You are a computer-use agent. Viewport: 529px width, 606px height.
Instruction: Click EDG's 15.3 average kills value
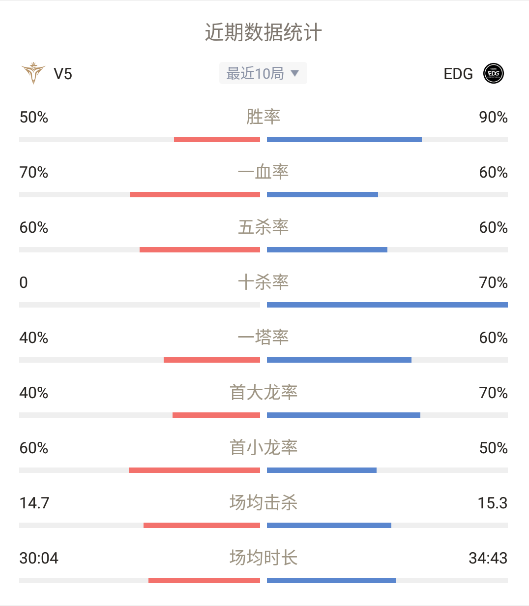pyautogui.click(x=492, y=503)
